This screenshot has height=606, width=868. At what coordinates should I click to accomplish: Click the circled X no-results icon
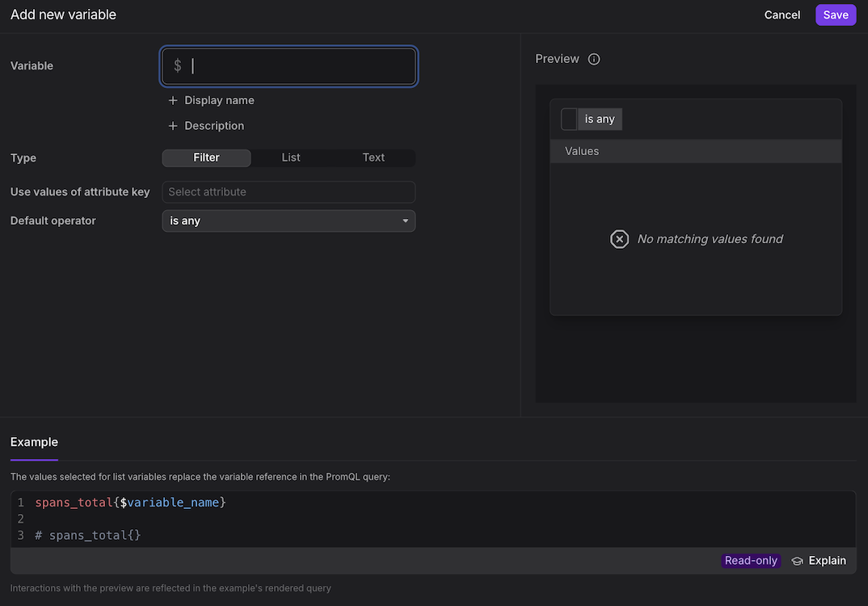coord(619,239)
